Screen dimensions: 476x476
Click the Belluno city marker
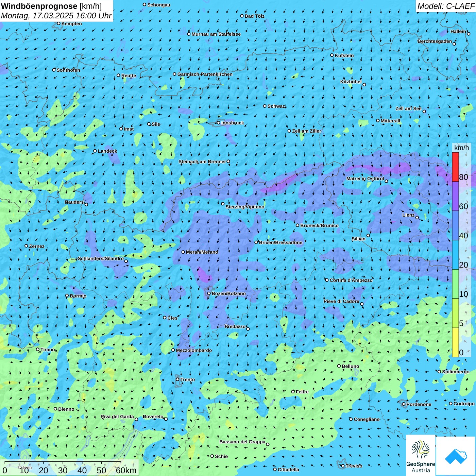[339, 366]
